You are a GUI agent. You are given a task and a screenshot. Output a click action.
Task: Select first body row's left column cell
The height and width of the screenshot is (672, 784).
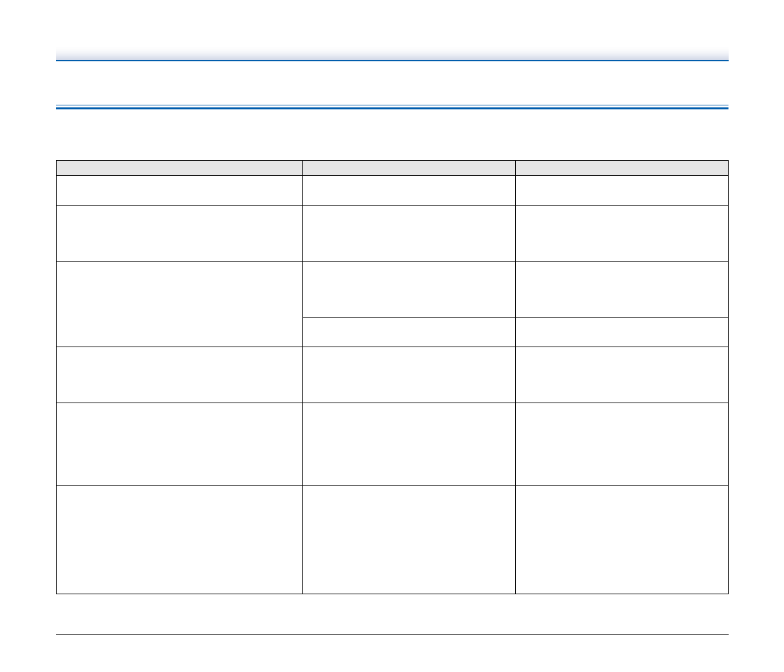click(x=179, y=190)
